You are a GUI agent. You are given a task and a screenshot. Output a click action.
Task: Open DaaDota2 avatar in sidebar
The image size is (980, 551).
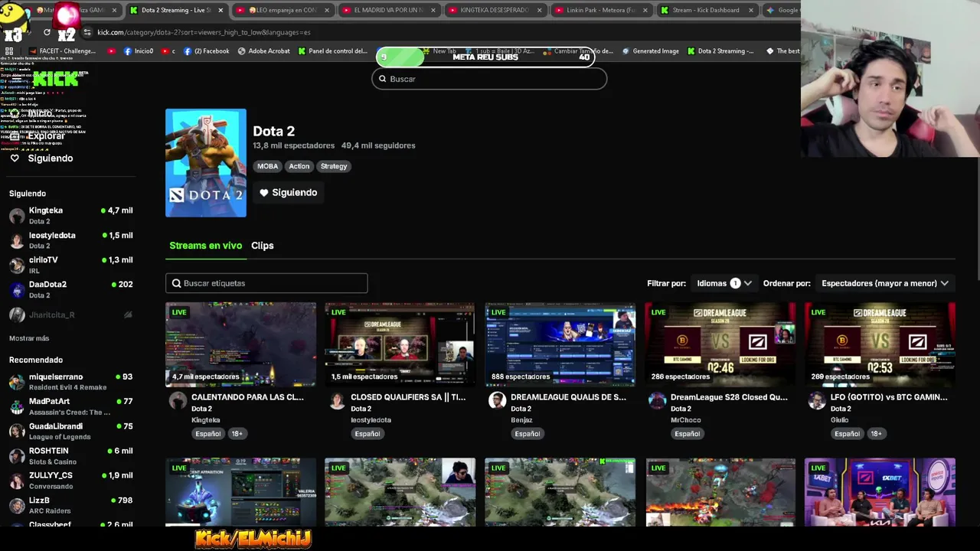point(17,289)
